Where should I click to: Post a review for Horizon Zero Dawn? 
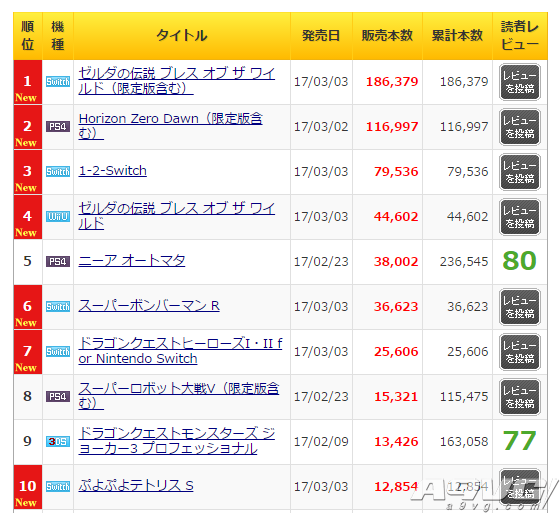(520, 127)
